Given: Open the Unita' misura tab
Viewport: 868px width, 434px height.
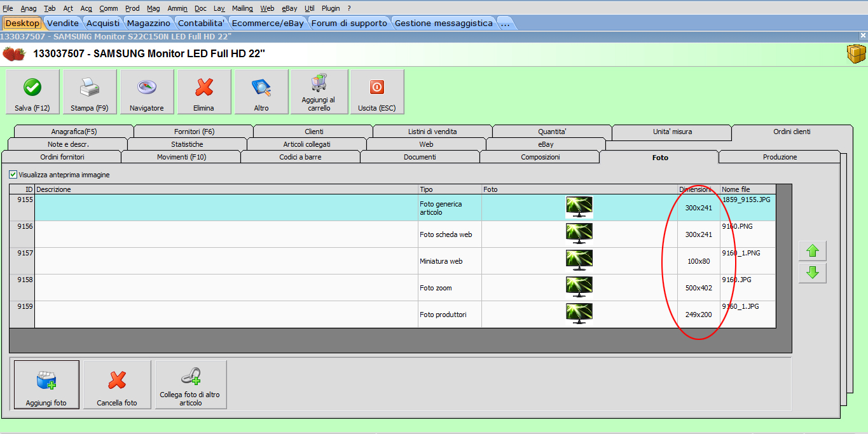Looking at the screenshot, I should (x=672, y=132).
